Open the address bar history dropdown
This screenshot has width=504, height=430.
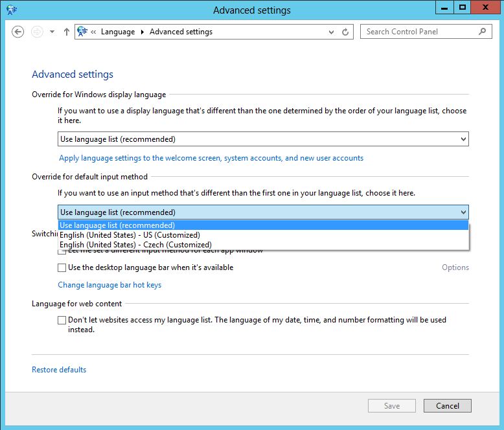(x=331, y=32)
